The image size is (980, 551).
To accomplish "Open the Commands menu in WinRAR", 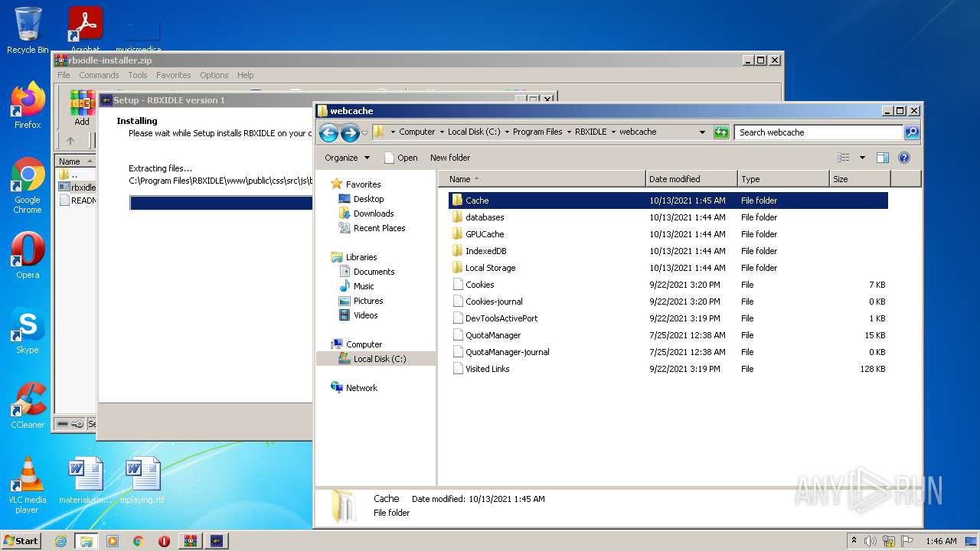I will pos(99,75).
